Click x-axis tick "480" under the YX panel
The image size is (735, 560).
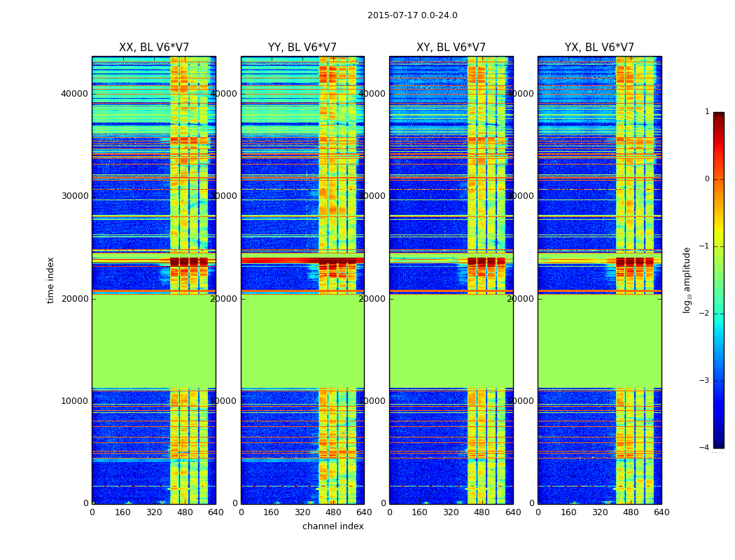[x=631, y=512]
